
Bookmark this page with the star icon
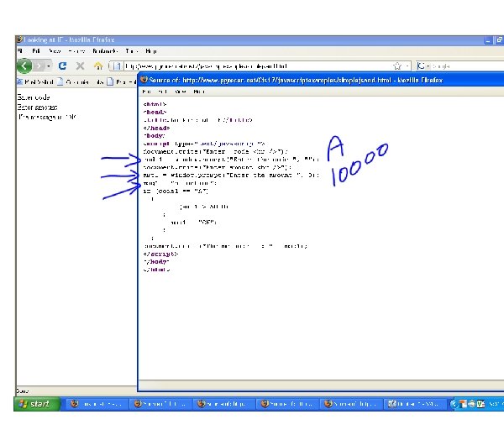tap(397, 66)
